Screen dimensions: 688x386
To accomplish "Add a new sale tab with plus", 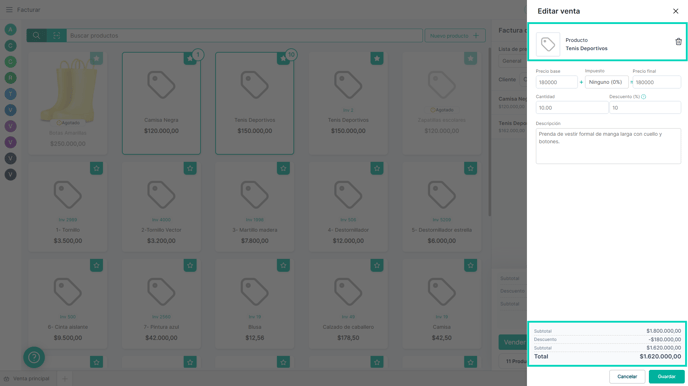I will (x=64, y=379).
